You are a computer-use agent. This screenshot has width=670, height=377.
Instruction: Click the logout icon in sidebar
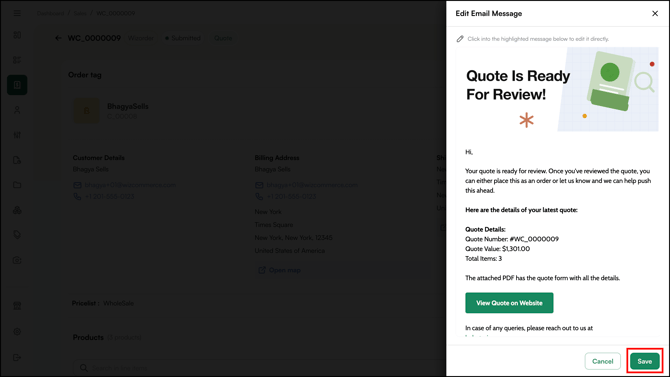[17, 357]
